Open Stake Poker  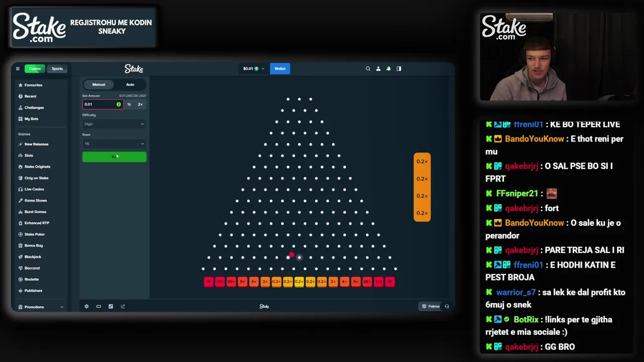tap(34, 234)
